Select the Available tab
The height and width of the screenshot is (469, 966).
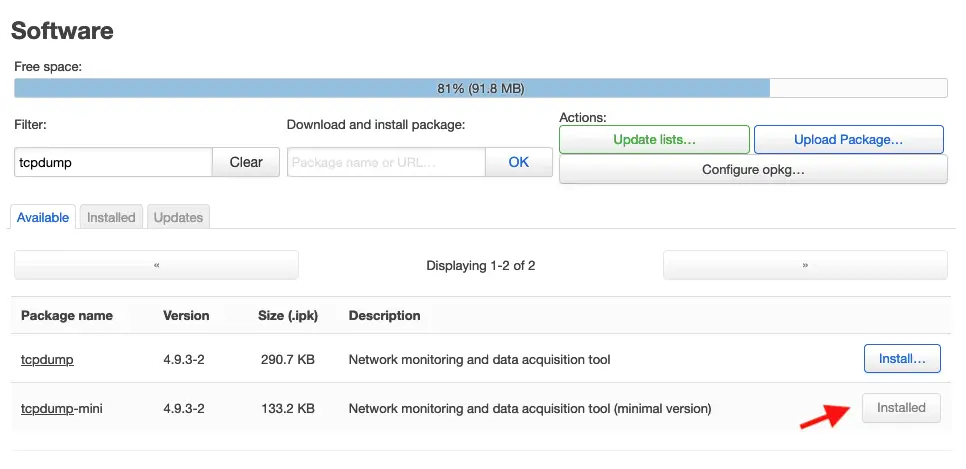click(x=43, y=218)
